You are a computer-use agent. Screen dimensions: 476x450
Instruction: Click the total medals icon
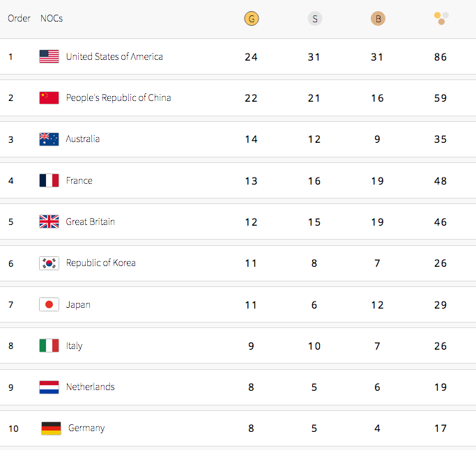[x=441, y=18]
